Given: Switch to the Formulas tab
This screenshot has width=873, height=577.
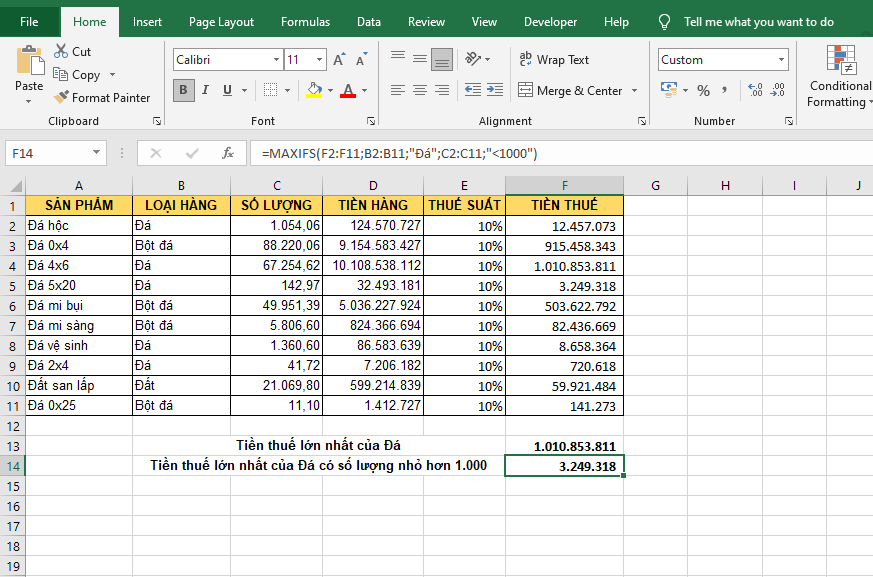Looking at the screenshot, I should click(x=305, y=22).
